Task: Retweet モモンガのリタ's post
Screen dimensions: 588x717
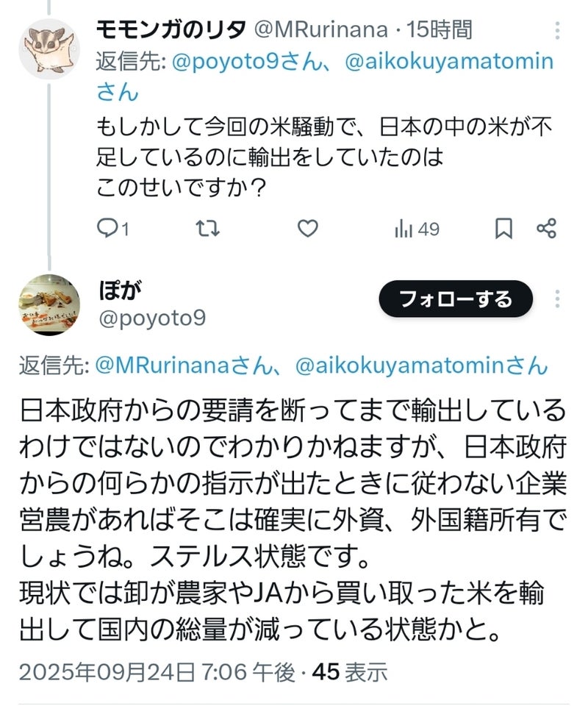Action: pyautogui.click(x=208, y=228)
